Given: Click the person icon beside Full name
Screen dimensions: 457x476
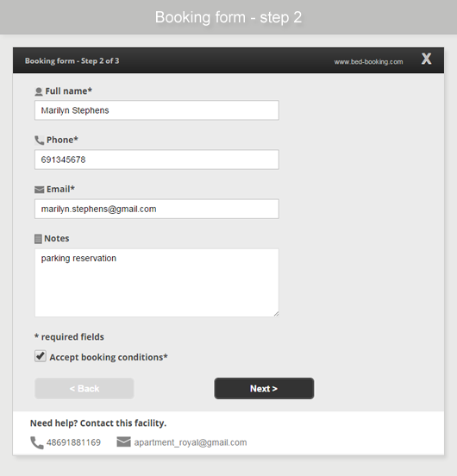Looking at the screenshot, I should click(x=39, y=91).
